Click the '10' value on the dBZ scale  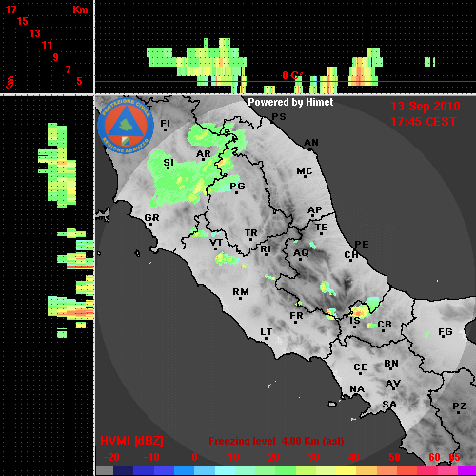[x=234, y=457]
